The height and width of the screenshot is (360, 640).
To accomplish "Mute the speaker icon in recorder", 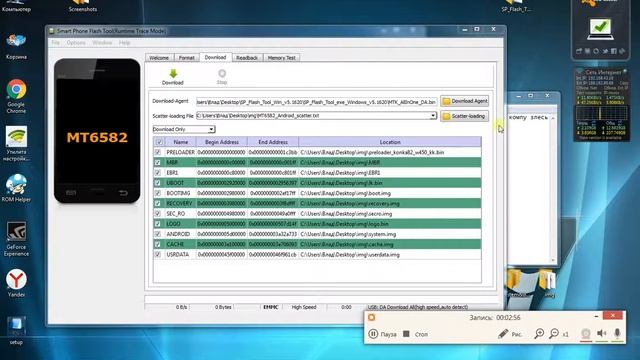I will tap(602, 333).
